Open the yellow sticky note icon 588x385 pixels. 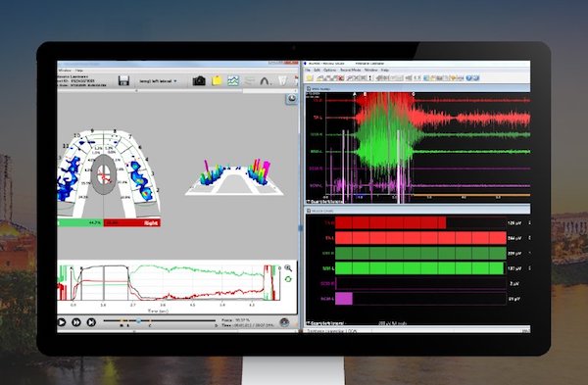click(x=217, y=80)
